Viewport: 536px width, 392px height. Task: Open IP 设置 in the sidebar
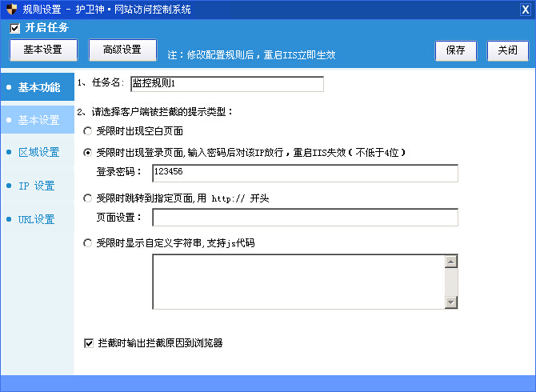38,186
